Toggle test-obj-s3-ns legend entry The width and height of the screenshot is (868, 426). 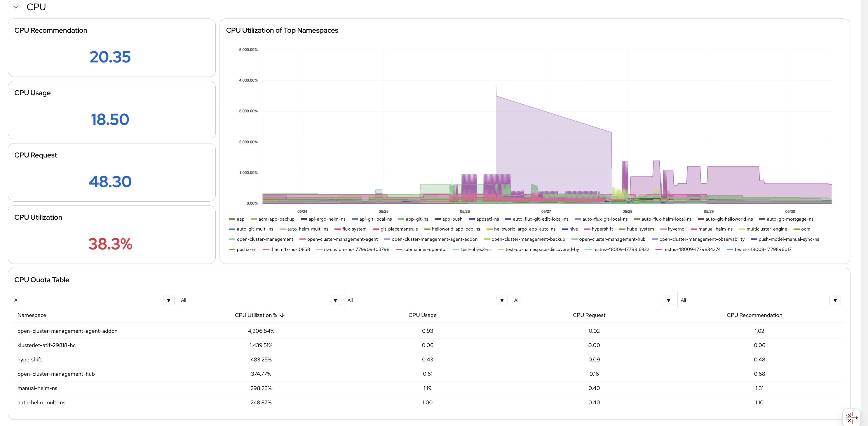tap(473, 249)
